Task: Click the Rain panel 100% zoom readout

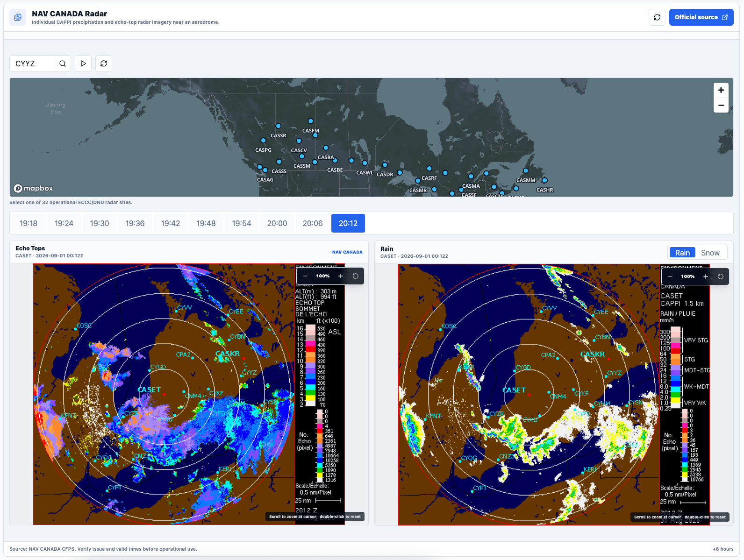Action: (688, 276)
